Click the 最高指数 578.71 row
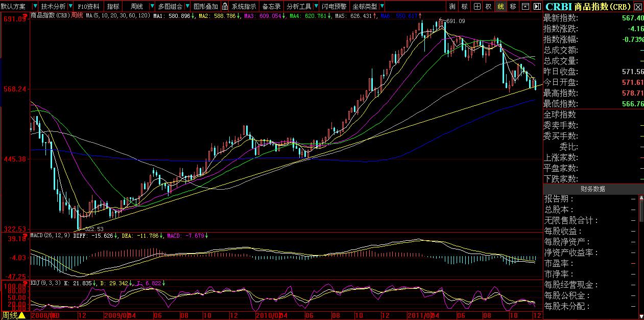Viewport: 644px width, 320px height. (x=593, y=93)
